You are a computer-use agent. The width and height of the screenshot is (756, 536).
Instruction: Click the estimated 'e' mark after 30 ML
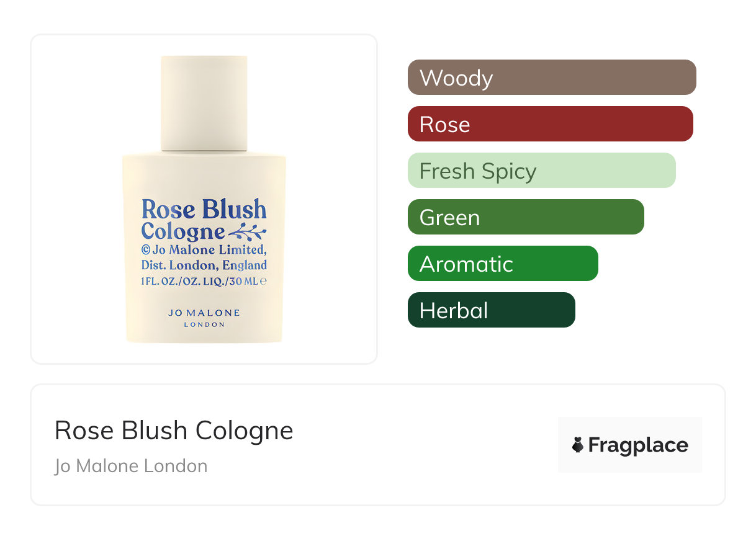263,281
